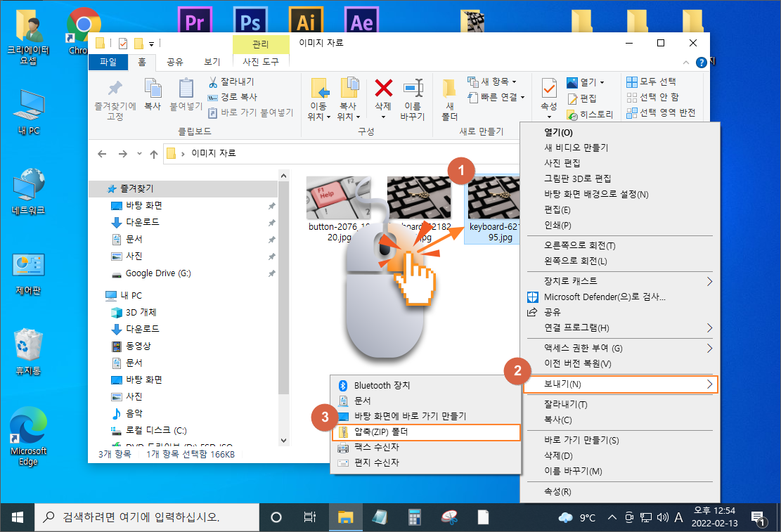Open the 열기 (Open) ribbon dropdown arrow

tap(602, 82)
